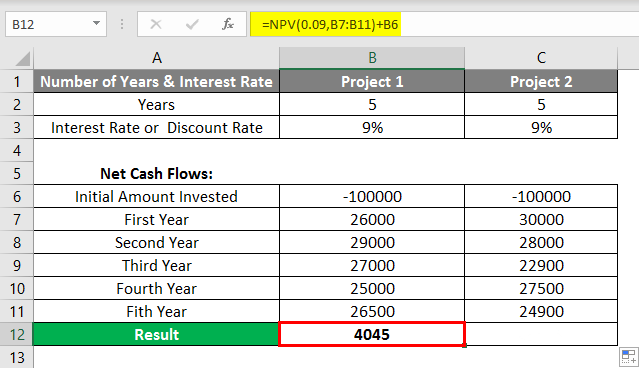The width and height of the screenshot is (639, 368).
Task: Select row 7 header
Action: (17, 220)
